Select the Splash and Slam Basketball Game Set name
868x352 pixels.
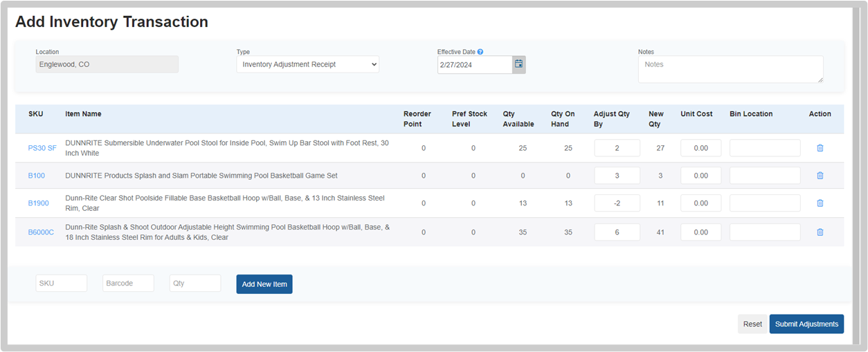(x=201, y=176)
